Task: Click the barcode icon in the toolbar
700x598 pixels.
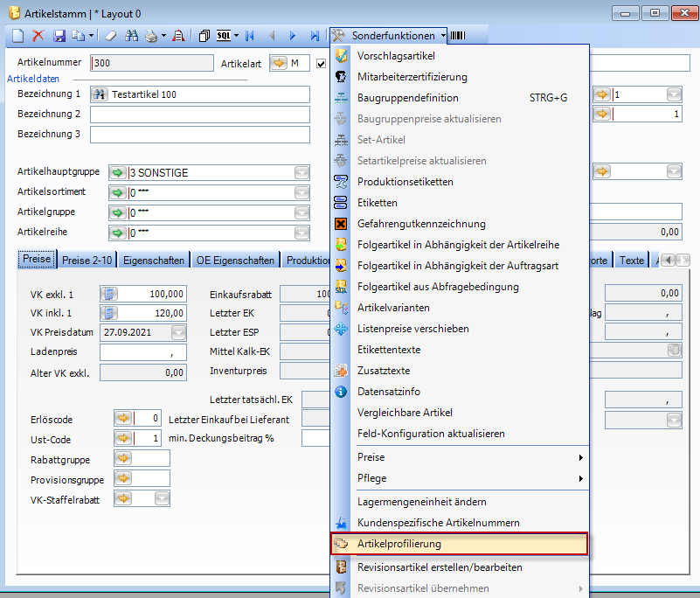Action: [x=458, y=36]
